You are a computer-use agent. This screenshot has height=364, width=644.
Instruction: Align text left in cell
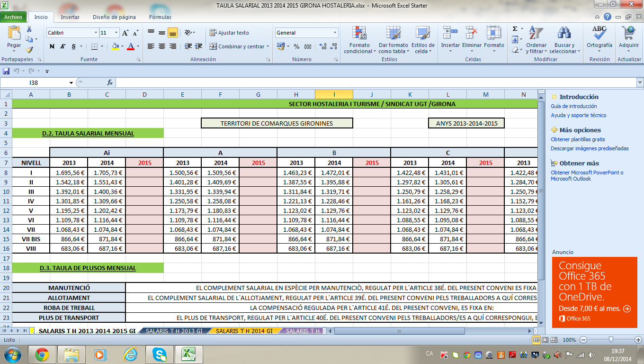pos(151,46)
